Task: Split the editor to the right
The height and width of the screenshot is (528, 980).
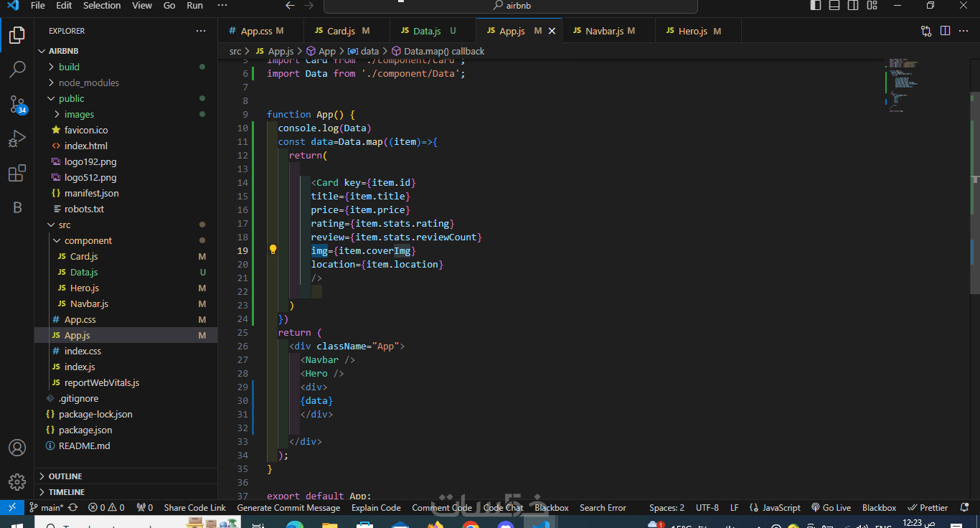Action: tap(945, 31)
